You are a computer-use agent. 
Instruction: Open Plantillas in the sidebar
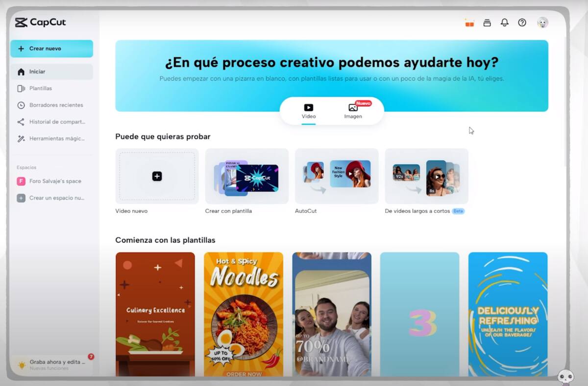click(41, 88)
